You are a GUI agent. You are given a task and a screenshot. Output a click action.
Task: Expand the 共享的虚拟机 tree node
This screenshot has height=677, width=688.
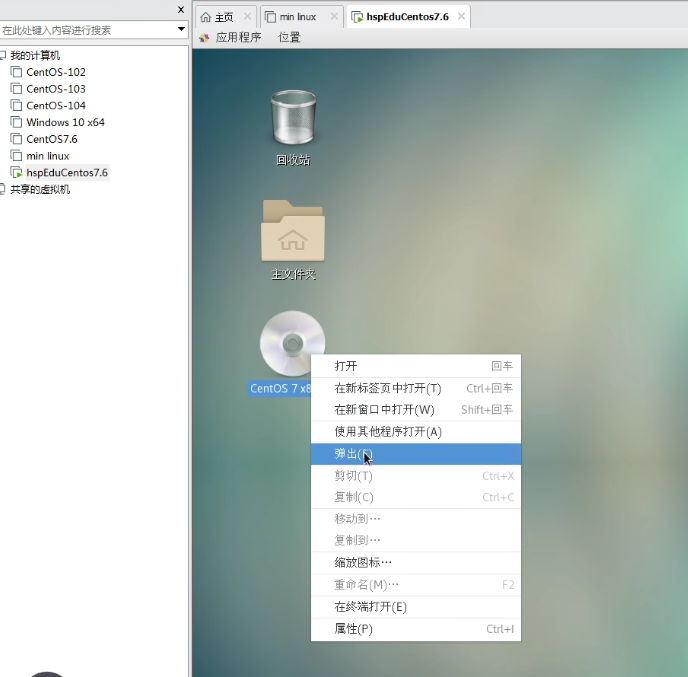point(2,189)
